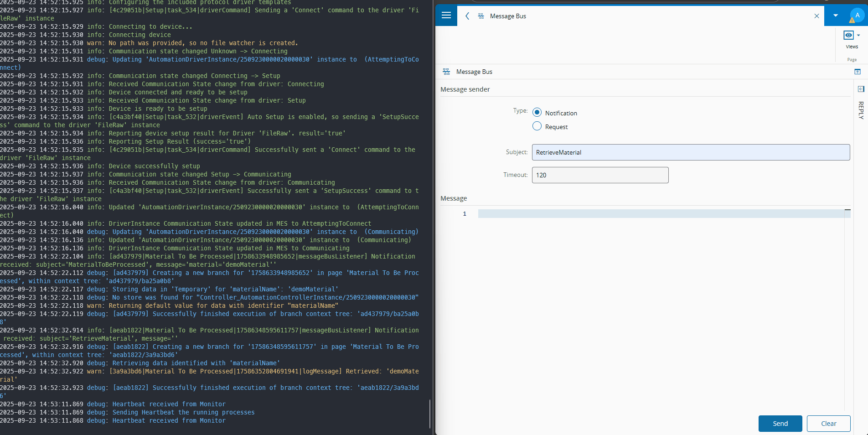Click log line 'Storing data in Temporary'
The width and height of the screenshot is (868, 435).
(169, 289)
